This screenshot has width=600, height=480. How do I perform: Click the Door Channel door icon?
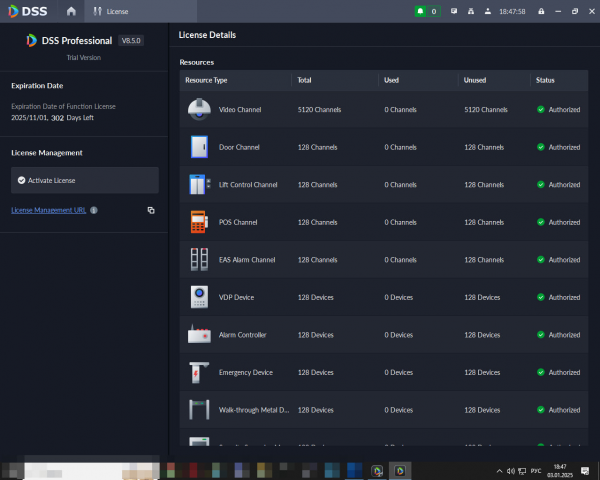pyautogui.click(x=199, y=147)
